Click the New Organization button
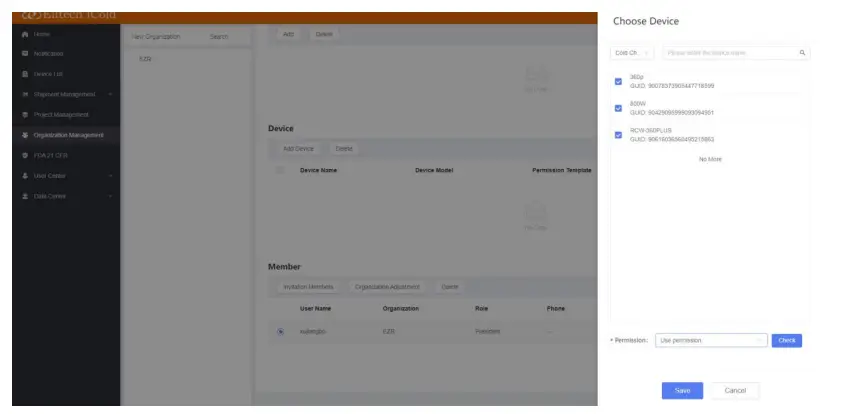The image size is (847, 414). [156, 37]
